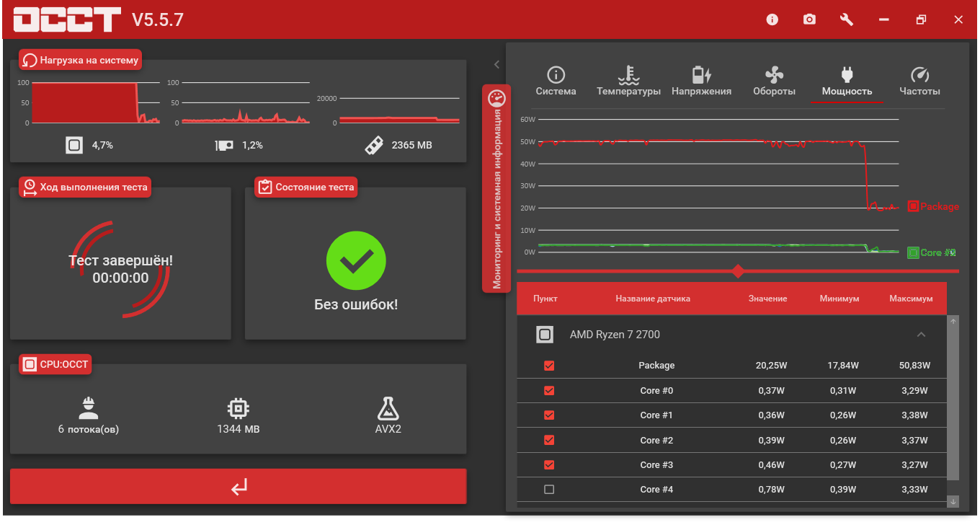Screen dimensions: 980x525
Task: Collapse the AMD Ryzen 7 2700 group
Action: pos(920,335)
